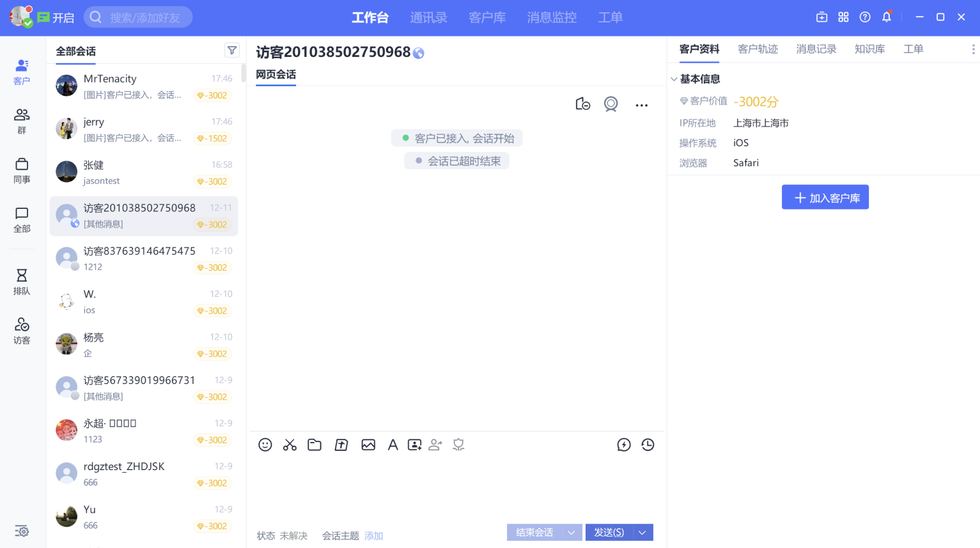
Task: Open the 消息监控 top menu
Action: click(552, 18)
